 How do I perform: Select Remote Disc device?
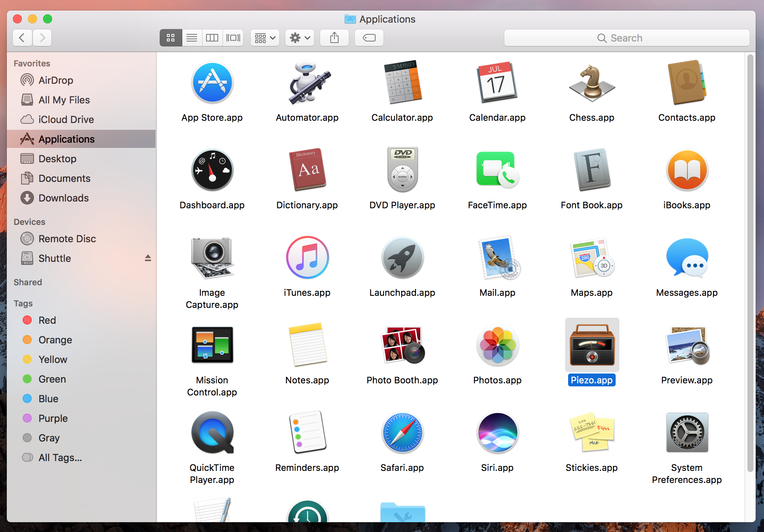[x=81, y=239]
